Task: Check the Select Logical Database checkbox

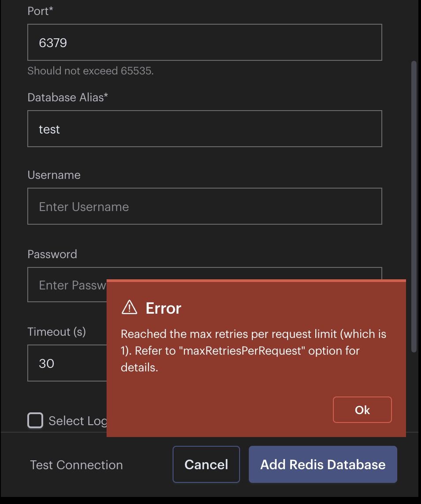Action: tap(35, 420)
